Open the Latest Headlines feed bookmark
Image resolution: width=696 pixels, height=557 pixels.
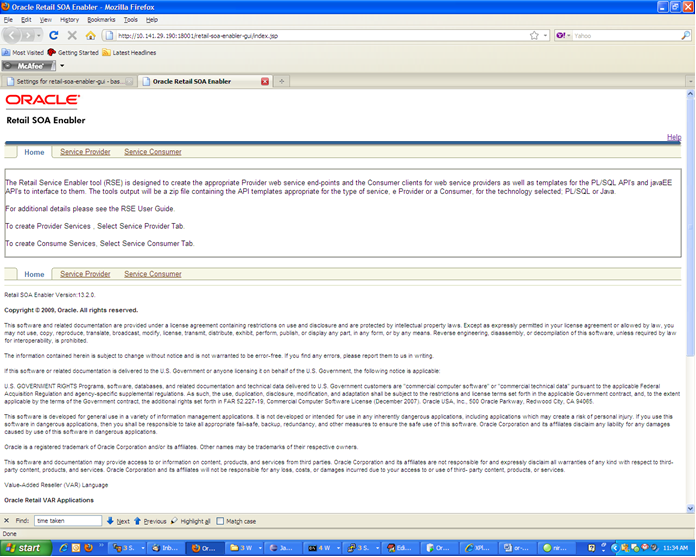click(x=129, y=52)
